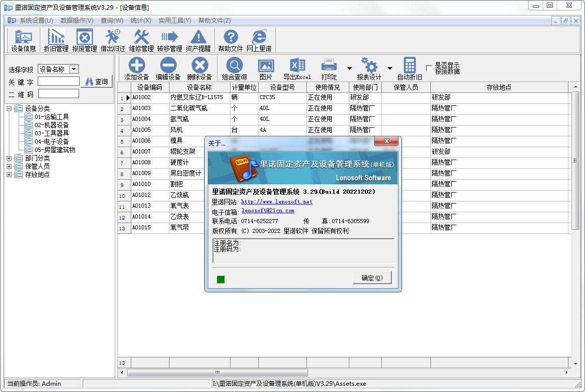585x392 pixels.
Task: Open 折旧管理 depreciation management
Action: (x=56, y=40)
